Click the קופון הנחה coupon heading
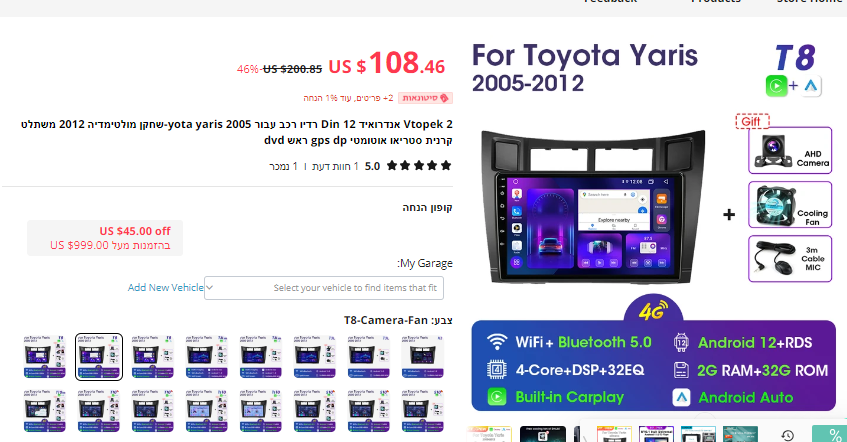The image size is (847, 442). click(427, 207)
